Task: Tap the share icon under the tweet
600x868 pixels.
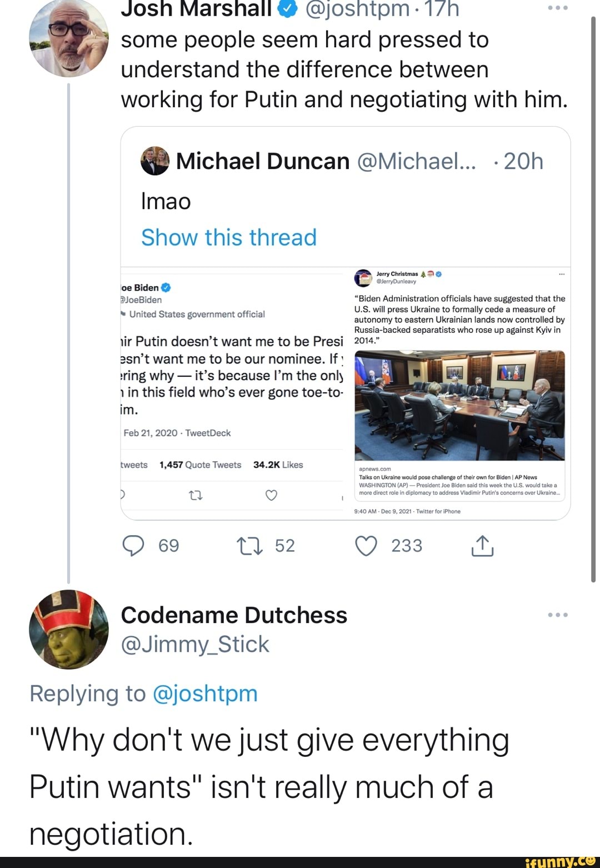Action: [x=482, y=546]
